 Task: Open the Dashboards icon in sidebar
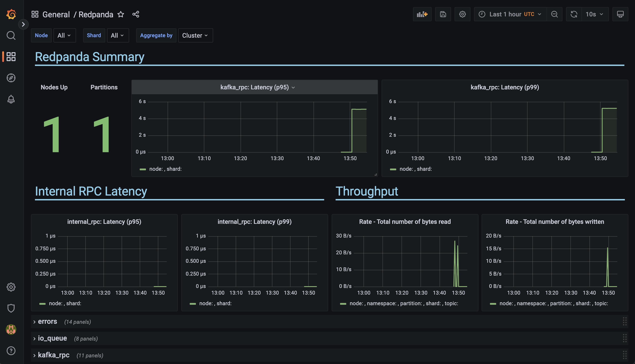coord(11,57)
